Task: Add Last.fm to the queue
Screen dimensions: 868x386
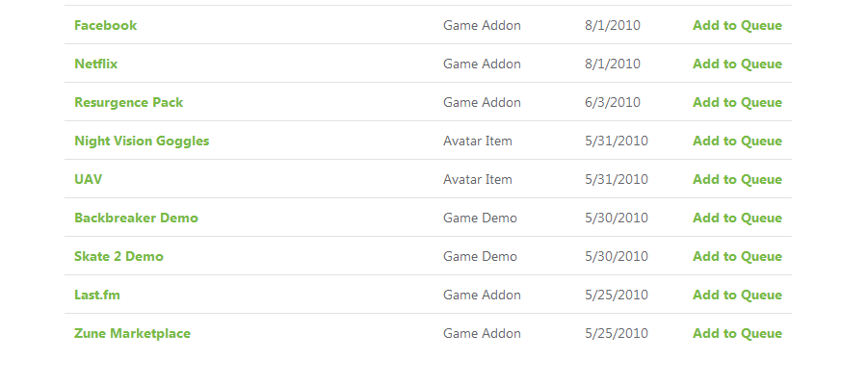Action: (x=737, y=296)
